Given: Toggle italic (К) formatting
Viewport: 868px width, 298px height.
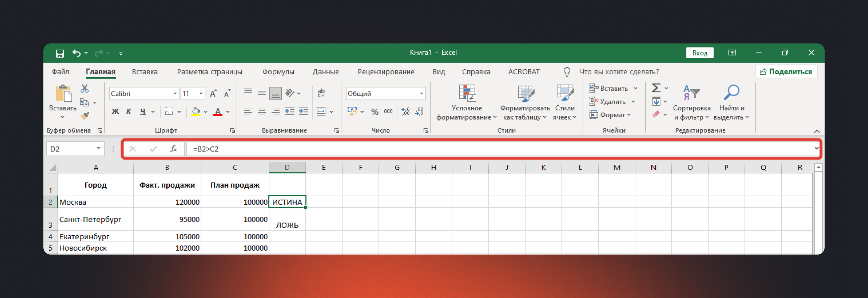Looking at the screenshot, I should (x=128, y=112).
